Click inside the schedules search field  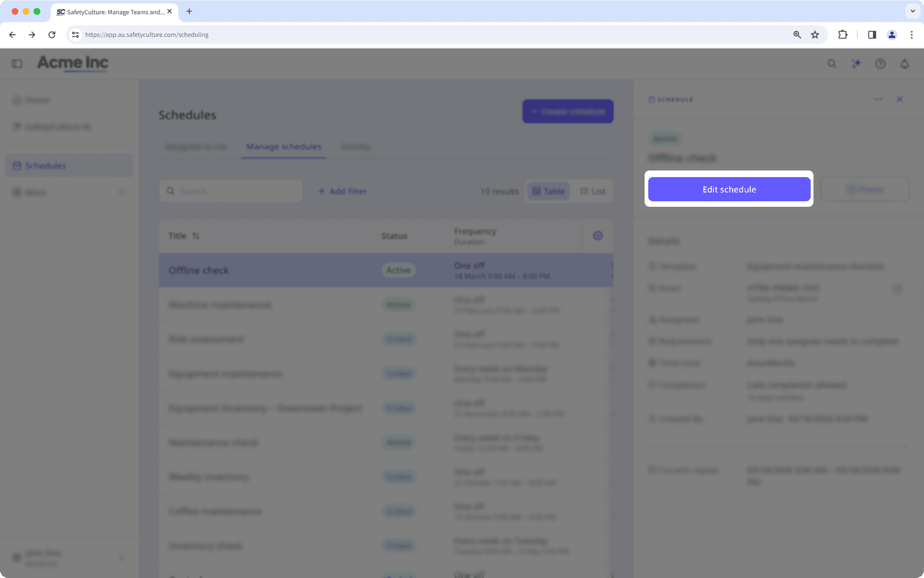click(x=237, y=191)
